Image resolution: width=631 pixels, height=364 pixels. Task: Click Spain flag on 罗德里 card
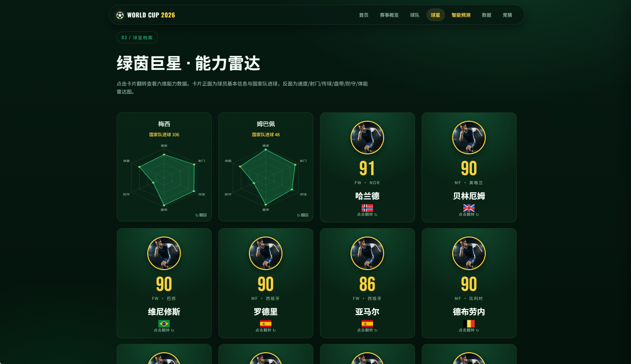click(266, 324)
